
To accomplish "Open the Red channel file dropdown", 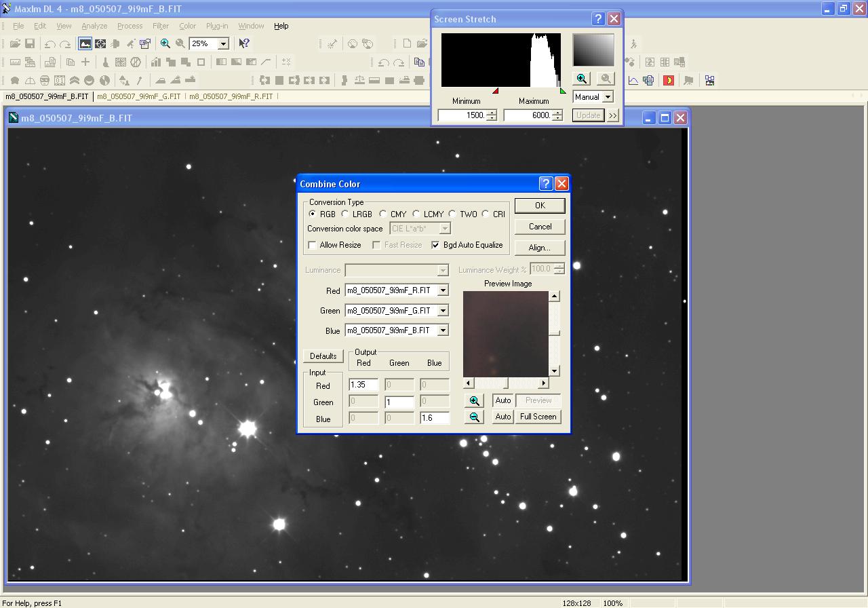I will click(x=443, y=290).
